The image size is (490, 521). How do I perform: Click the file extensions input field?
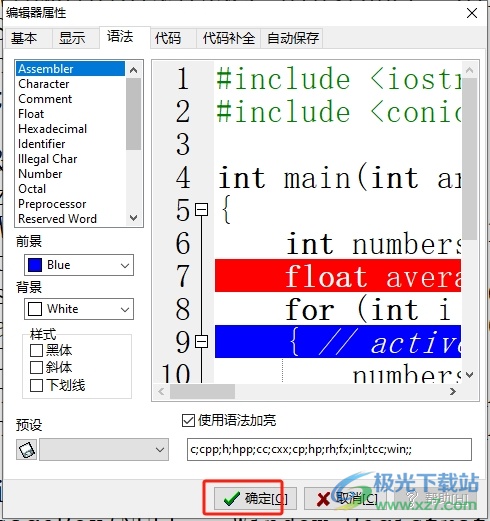click(329, 450)
